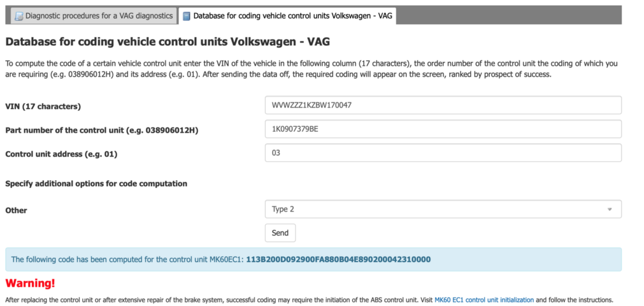Click the page heading about coding control units
Screen dimensions: 644x306
point(168,42)
